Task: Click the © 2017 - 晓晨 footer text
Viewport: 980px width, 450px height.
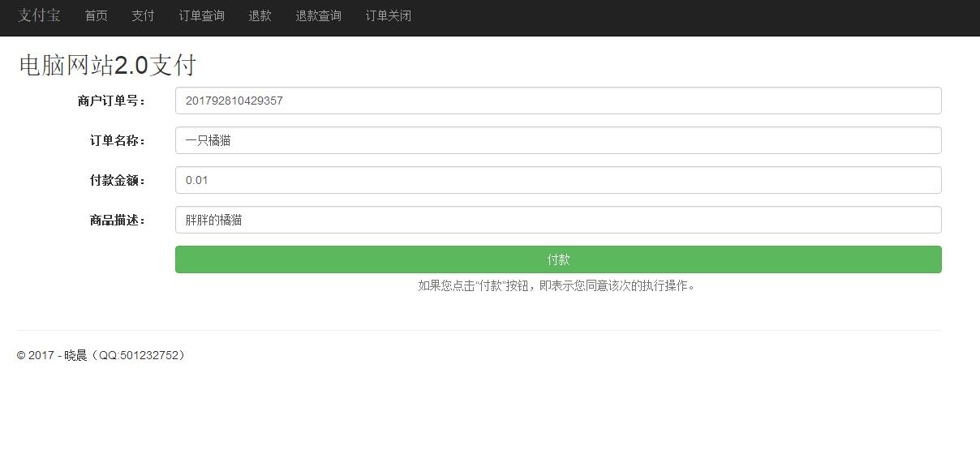Action: 102,355
